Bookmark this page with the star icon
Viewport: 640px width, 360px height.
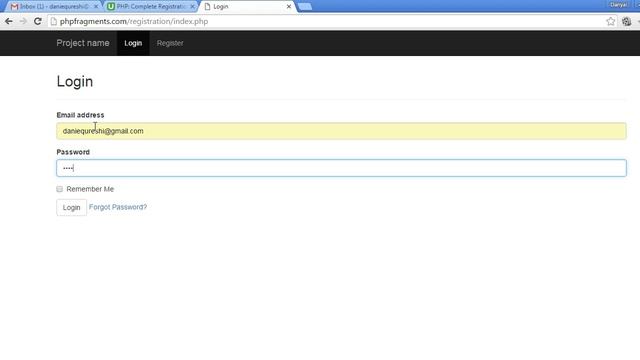[610, 21]
